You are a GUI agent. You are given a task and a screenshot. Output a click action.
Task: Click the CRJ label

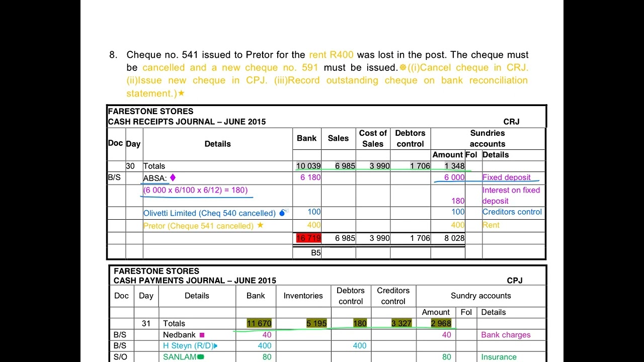pos(511,122)
